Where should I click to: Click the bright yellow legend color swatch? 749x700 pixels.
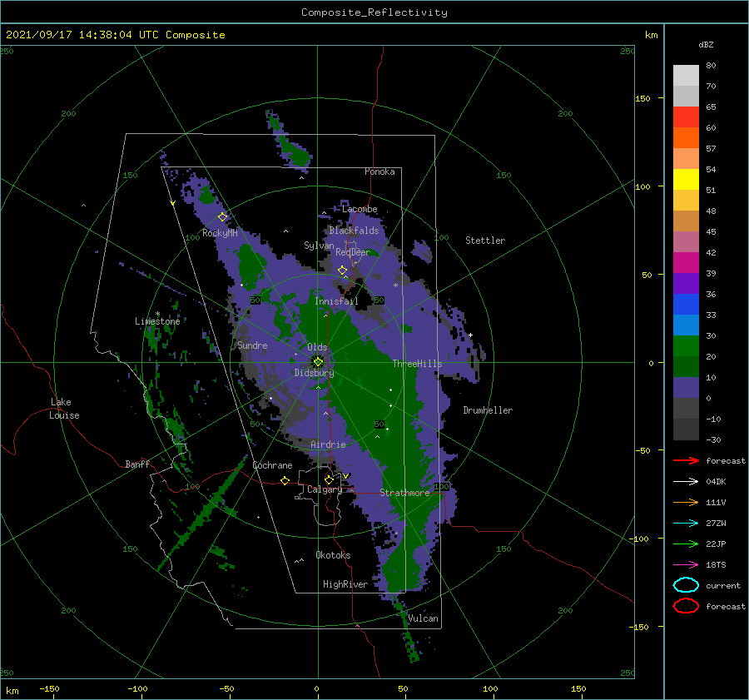click(x=686, y=179)
